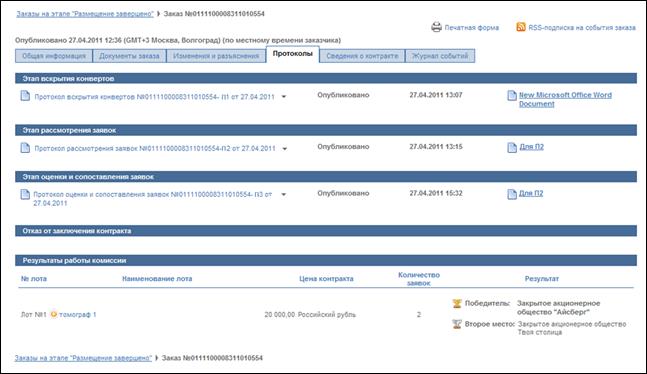
Task: Expand dropdown arrow of Протокол вскрытия конвертов
Action: tap(284, 97)
